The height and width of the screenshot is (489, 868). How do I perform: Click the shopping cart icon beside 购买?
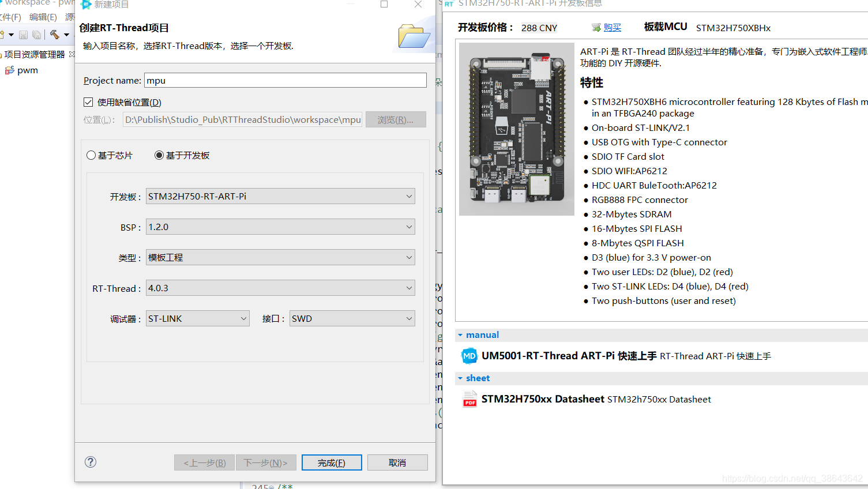(x=596, y=28)
